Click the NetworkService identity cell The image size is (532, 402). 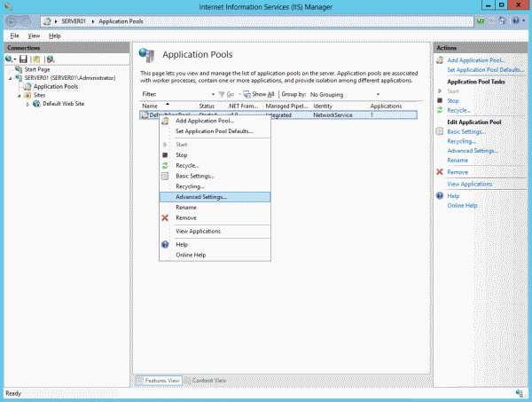click(x=332, y=115)
